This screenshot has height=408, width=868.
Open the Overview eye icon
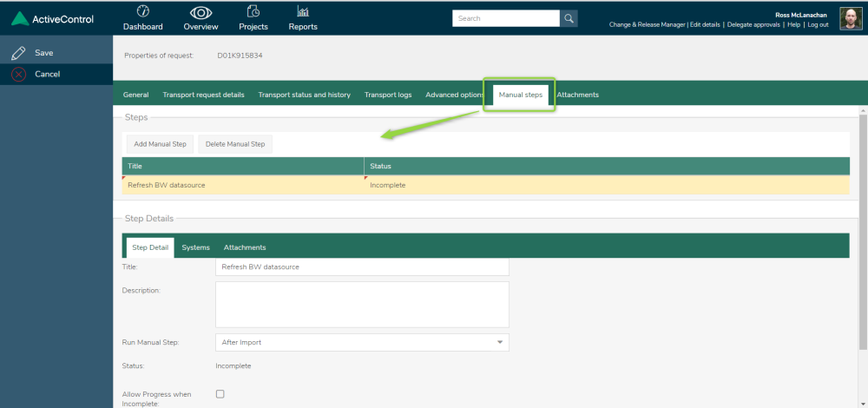point(201,12)
